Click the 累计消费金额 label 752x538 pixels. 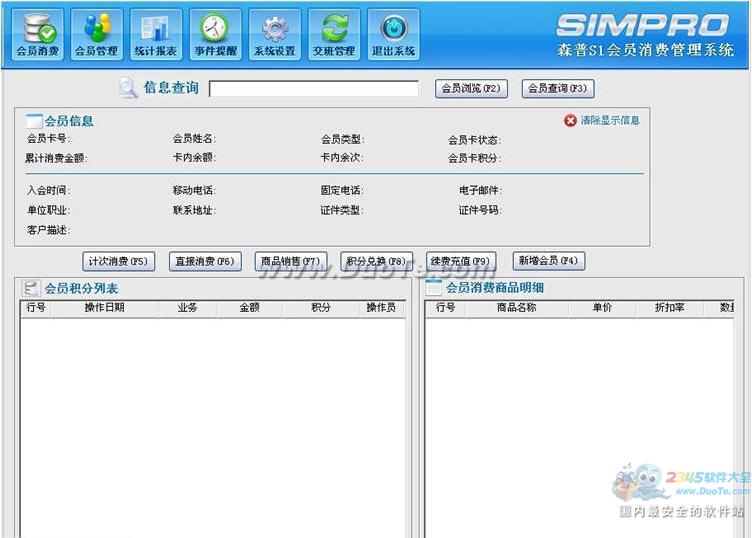(56, 158)
